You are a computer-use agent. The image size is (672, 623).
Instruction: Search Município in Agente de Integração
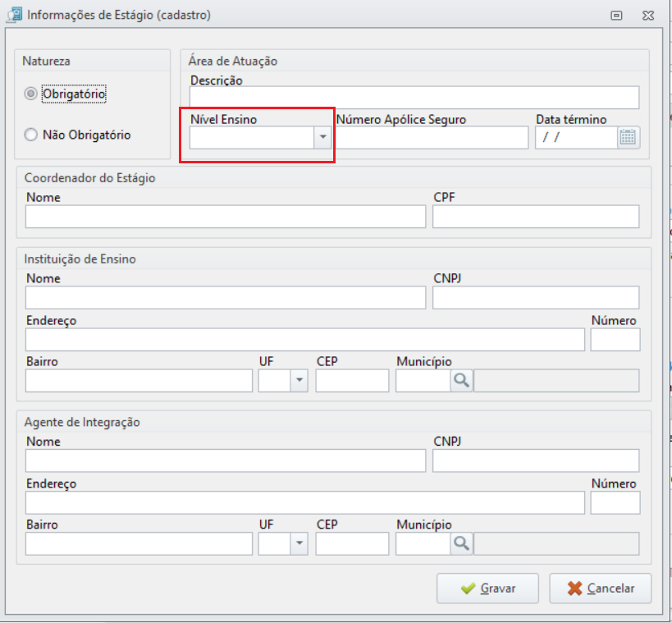click(x=461, y=543)
